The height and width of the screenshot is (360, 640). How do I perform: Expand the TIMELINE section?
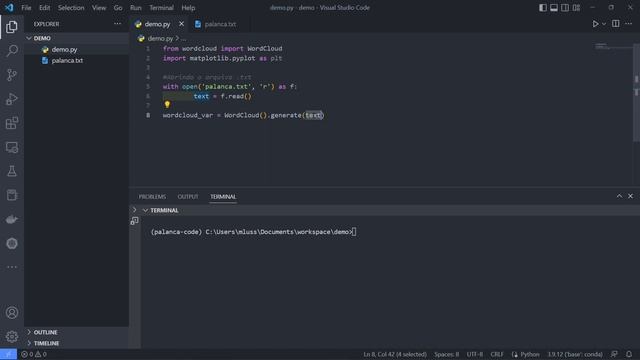[x=76, y=343]
